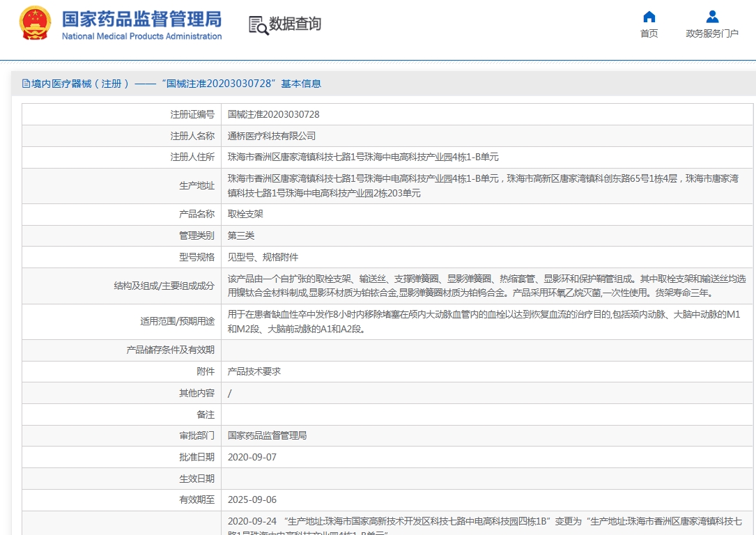
Task: Click the 备注 row label
Action: pyautogui.click(x=206, y=414)
